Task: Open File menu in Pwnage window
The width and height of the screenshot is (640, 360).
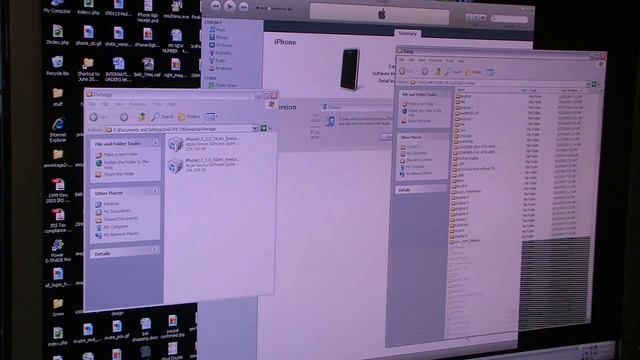Action: pyautogui.click(x=92, y=104)
